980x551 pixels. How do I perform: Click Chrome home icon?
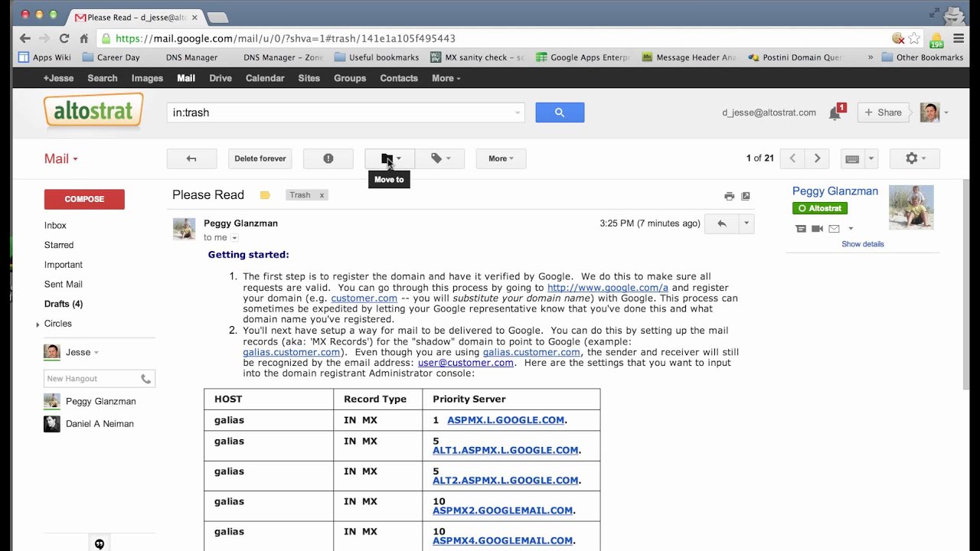[84, 38]
